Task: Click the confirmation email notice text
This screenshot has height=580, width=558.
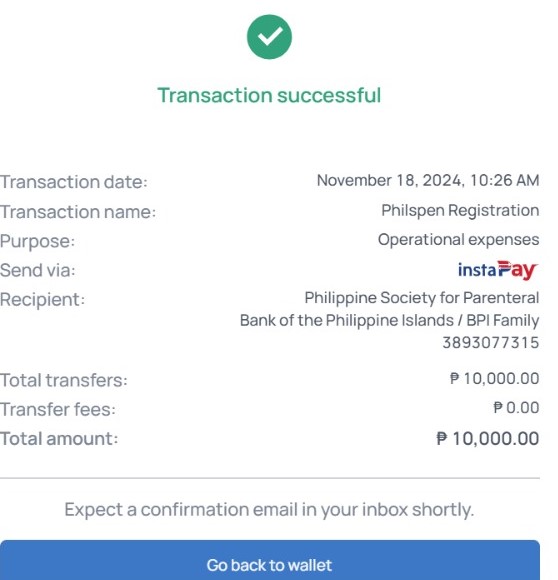Action: [x=269, y=510]
